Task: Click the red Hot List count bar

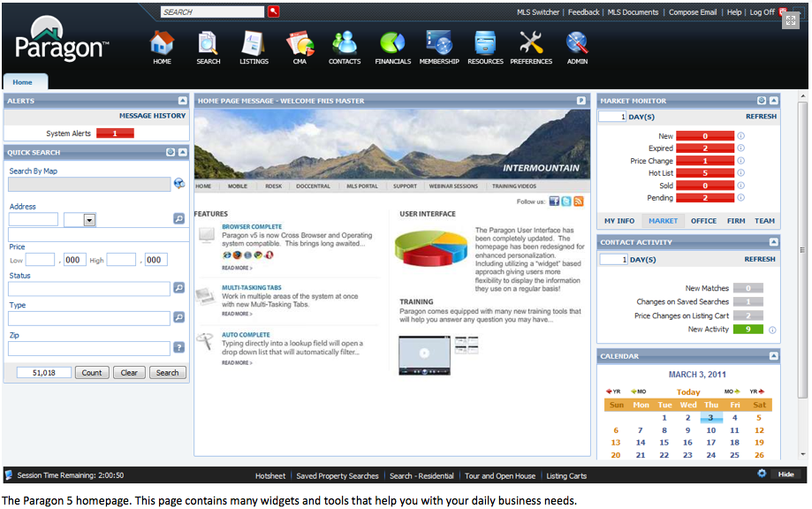Action: pyautogui.click(x=705, y=173)
